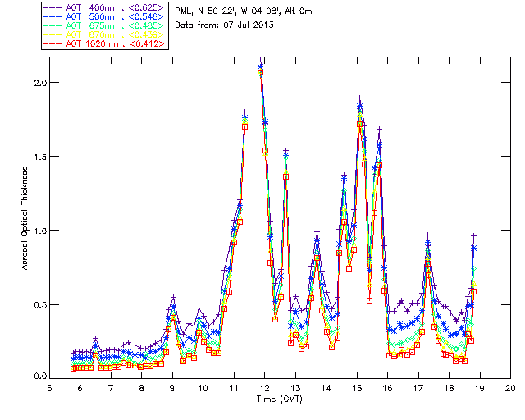Click the x-axis label 20

pyautogui.click(x=510, y=388)
